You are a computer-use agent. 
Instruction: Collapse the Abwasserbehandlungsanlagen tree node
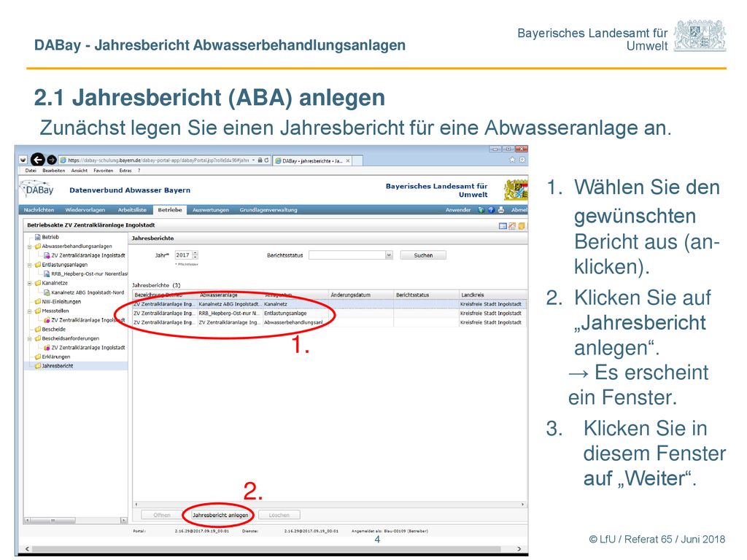[x=29, y=246]
